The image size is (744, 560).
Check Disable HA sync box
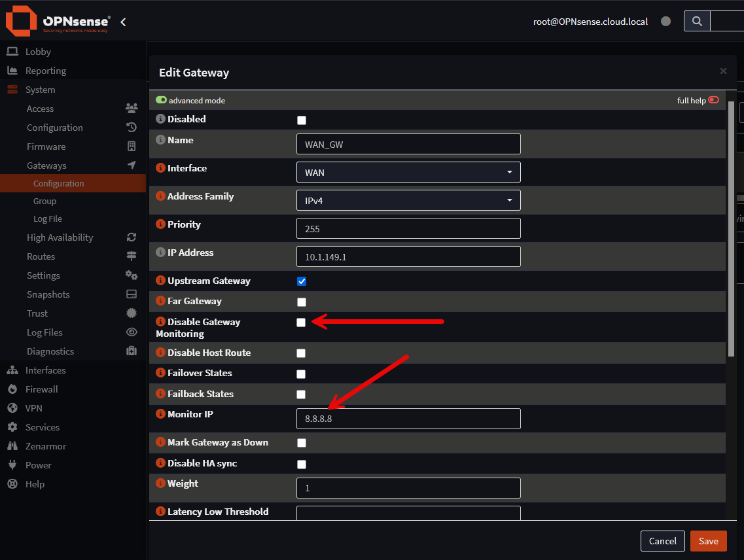pos(301,464)
